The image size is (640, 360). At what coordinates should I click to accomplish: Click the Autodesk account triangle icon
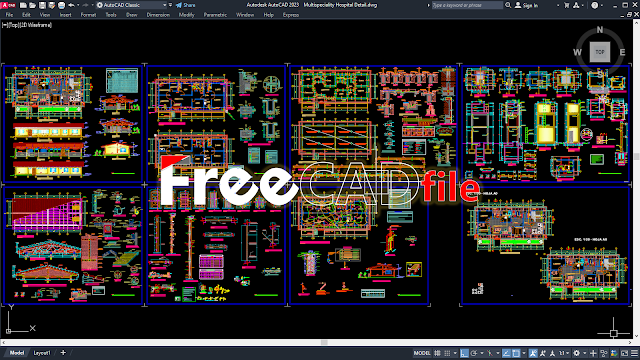point(576,5)
